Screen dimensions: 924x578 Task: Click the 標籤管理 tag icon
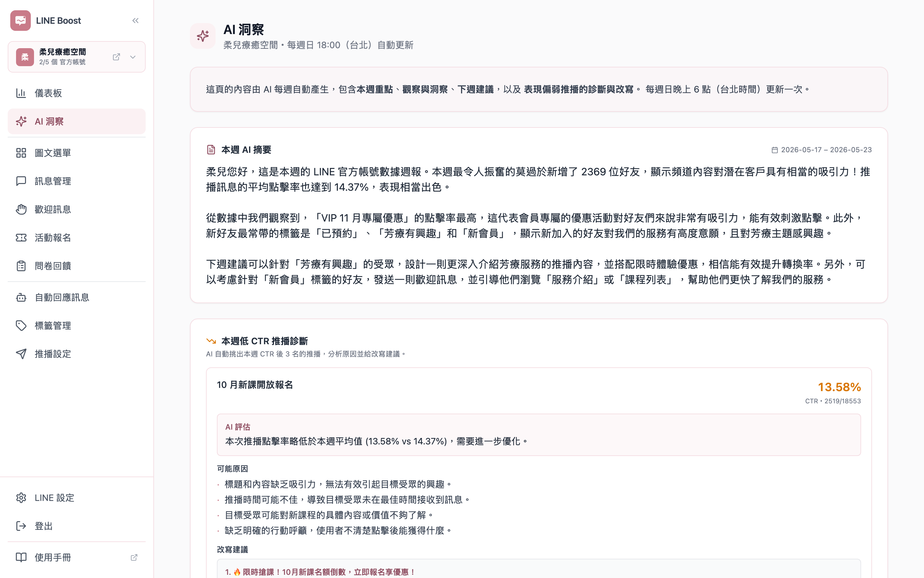pyautogui.click(x=21, y=326)
